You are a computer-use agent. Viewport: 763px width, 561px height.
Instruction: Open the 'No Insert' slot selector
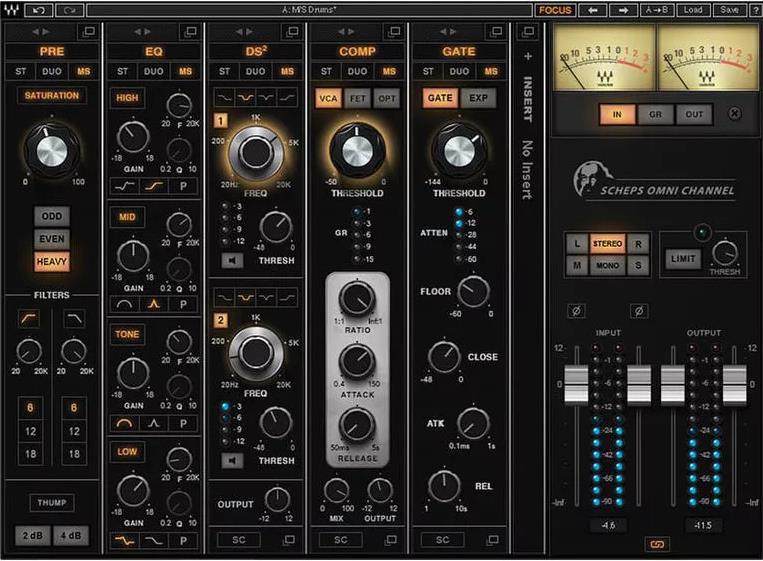[x=528, y=170]
